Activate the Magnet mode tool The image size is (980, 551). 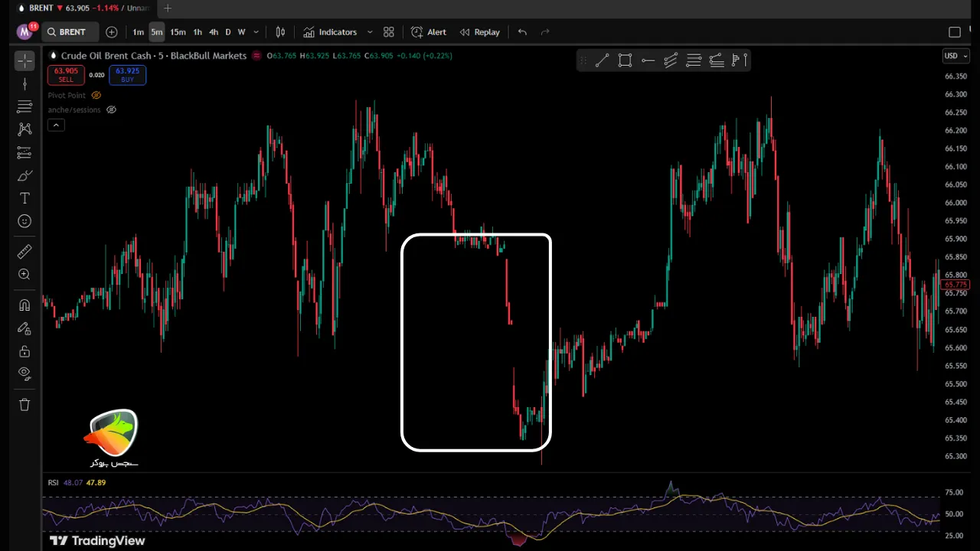tap(24, 305)
